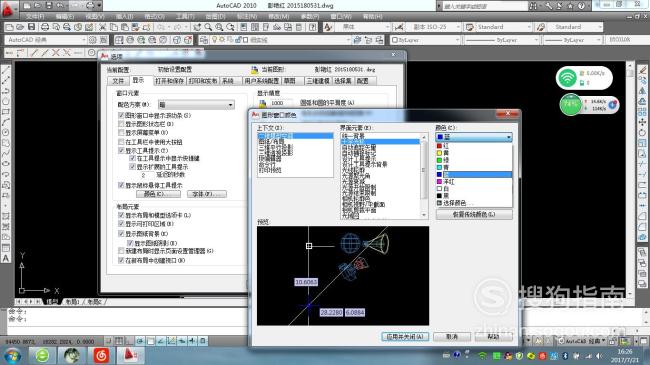Image resolution: width=650 pixels, height=365 pixels.
Task: Open the AutoCAD 经典 workspace dropdown
Action: coord(46,40)
